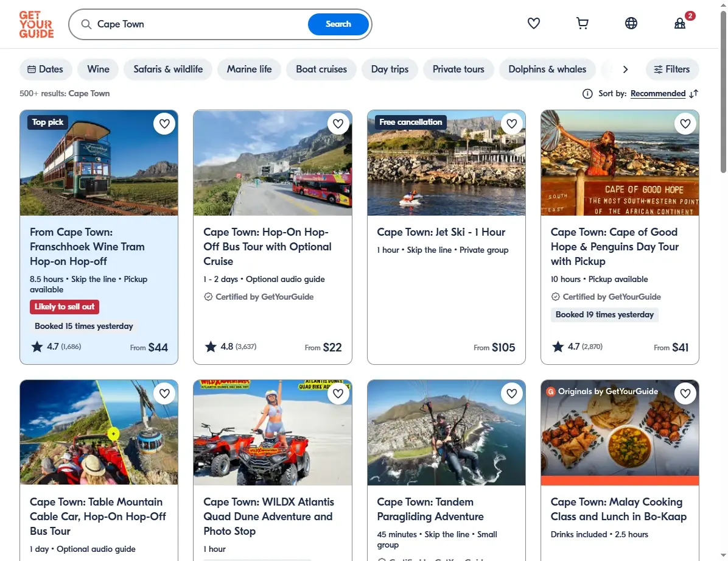Viewport: 728px width, 561px height.
Task: Click the Top pick badge
Action: click(48, 122)
